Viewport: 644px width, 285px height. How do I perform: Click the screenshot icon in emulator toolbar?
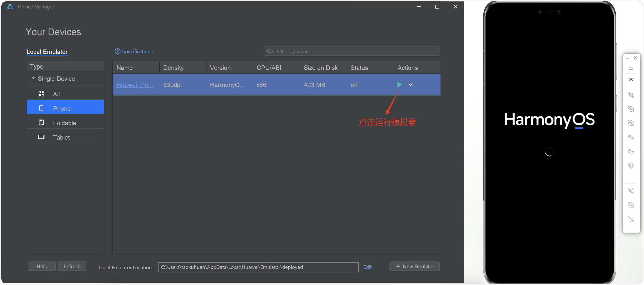(631, 95)
